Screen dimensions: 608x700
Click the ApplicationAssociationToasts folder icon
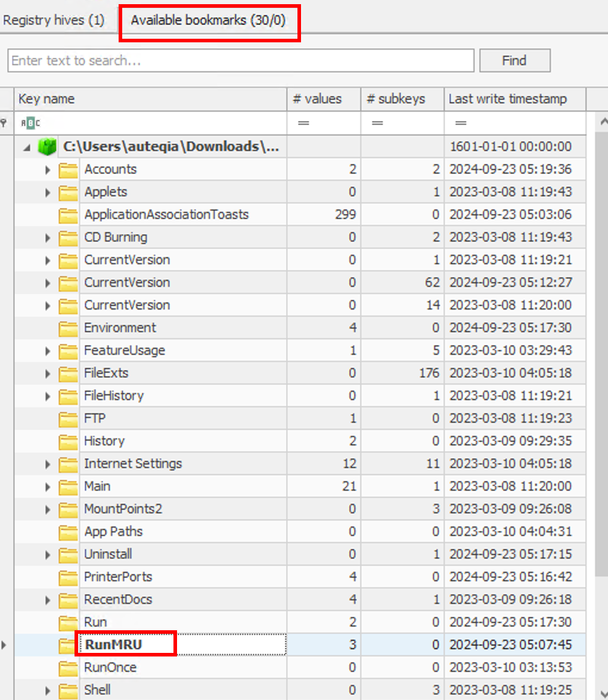coord(69,215)
